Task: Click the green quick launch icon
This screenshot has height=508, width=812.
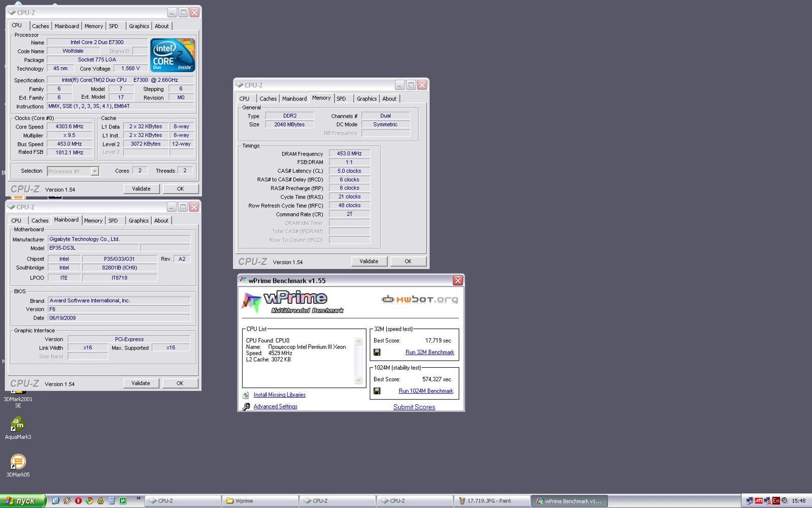Action: tap(123, 500)
